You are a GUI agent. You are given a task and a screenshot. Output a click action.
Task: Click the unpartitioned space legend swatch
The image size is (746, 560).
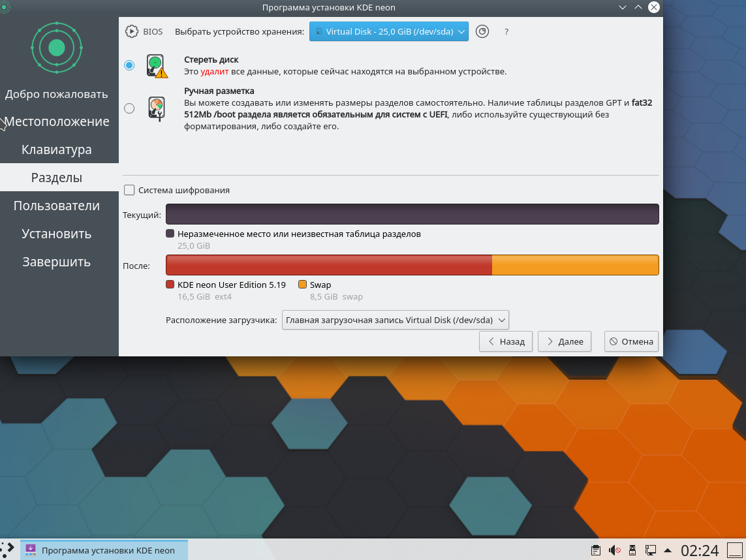tap(170, 234)
